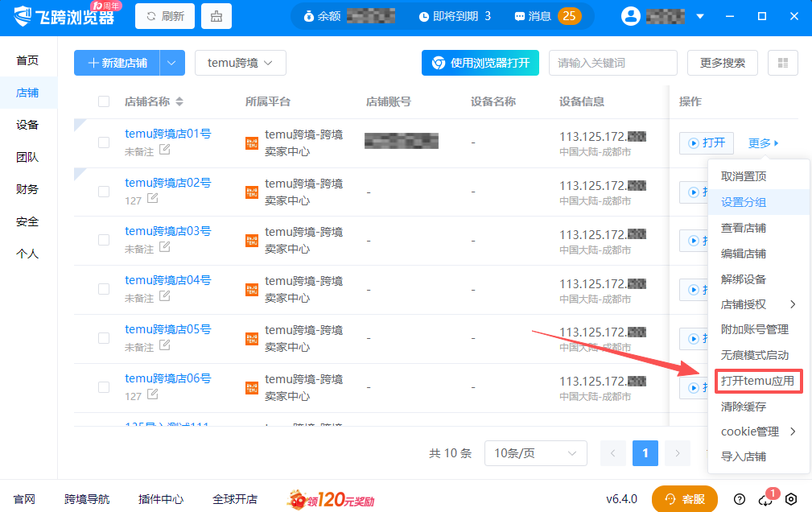Open the 10条/页 page size dropdown
The height and width of the screenshot is (512, 812).
(x=535, y=453)
